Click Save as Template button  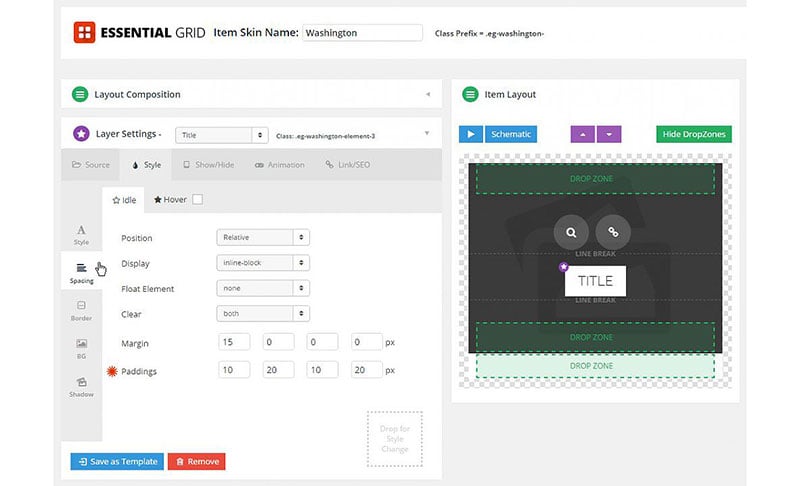[117, 462]
